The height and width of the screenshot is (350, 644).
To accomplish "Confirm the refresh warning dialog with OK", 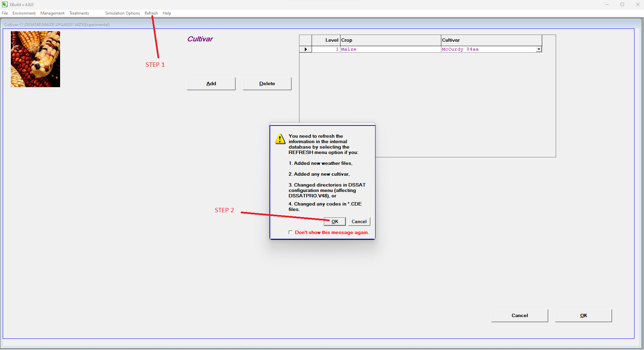I will (x=335, y=221).
